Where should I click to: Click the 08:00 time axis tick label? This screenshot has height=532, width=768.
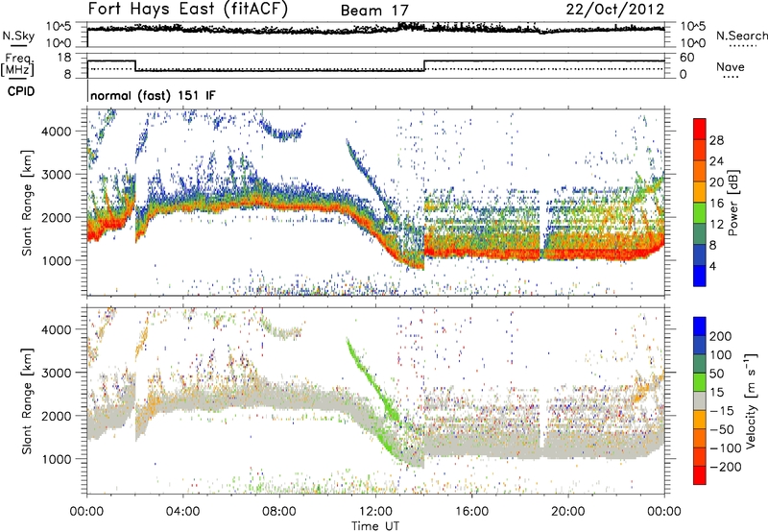coord(279,511)
